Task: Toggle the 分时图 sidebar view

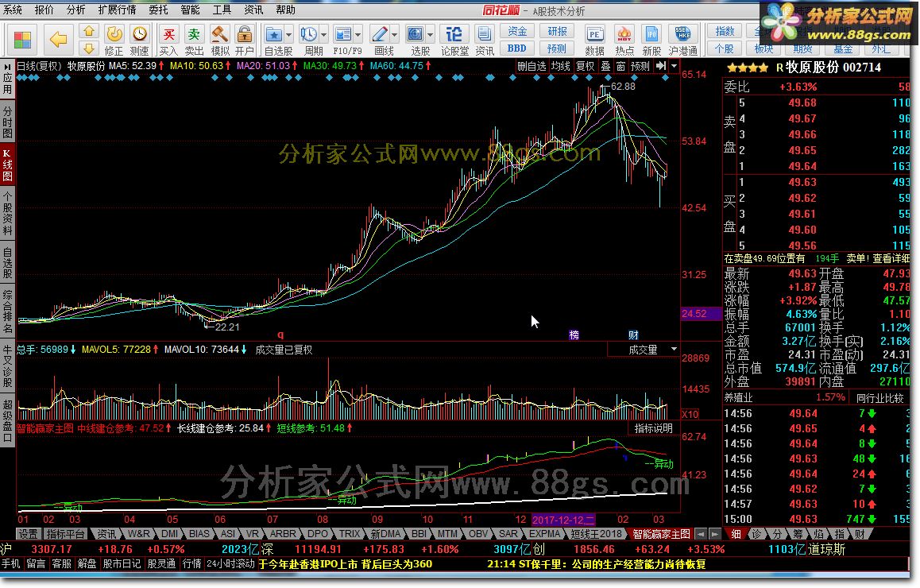Action: tap(8, 121)
